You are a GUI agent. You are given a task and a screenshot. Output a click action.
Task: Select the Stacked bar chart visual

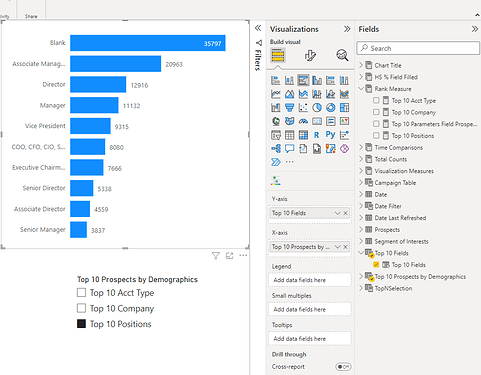[276, 80]
